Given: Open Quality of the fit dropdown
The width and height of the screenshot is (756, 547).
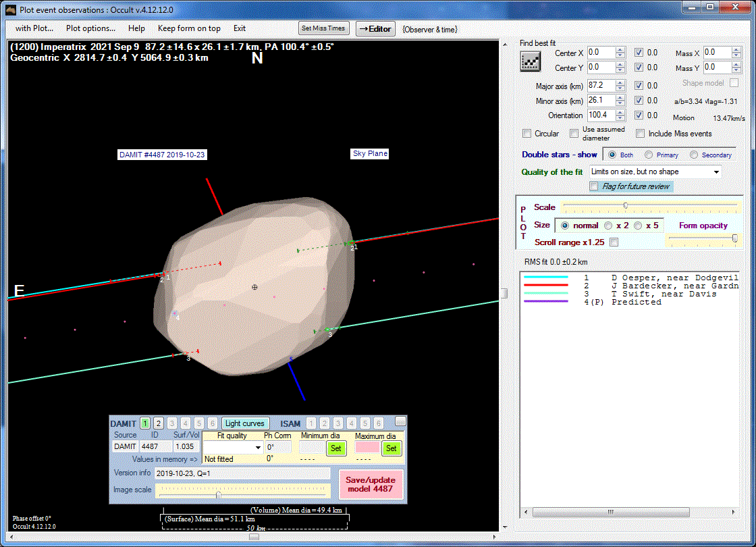Looking at the screenshot, I should pos(715,172).
